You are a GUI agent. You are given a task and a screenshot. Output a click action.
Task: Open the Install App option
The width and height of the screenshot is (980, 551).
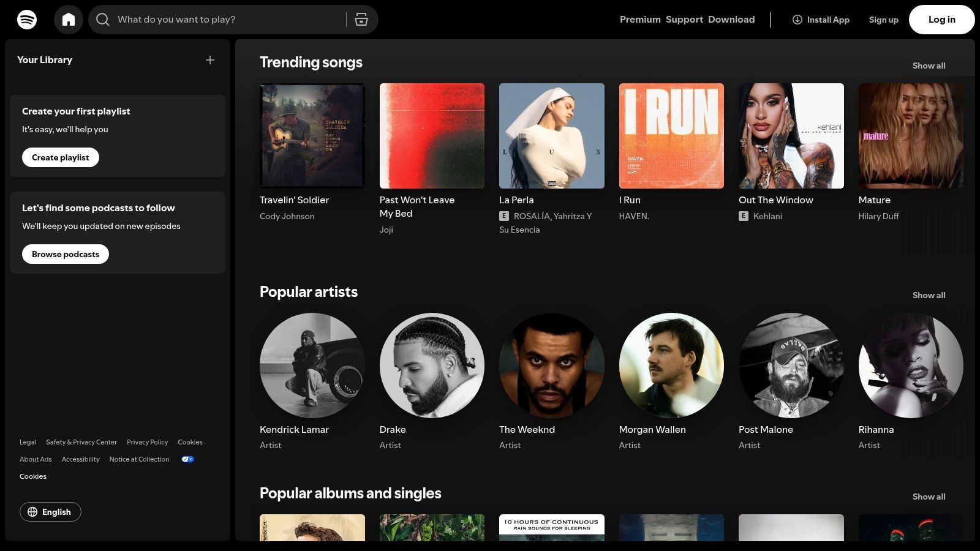[821, 20]
